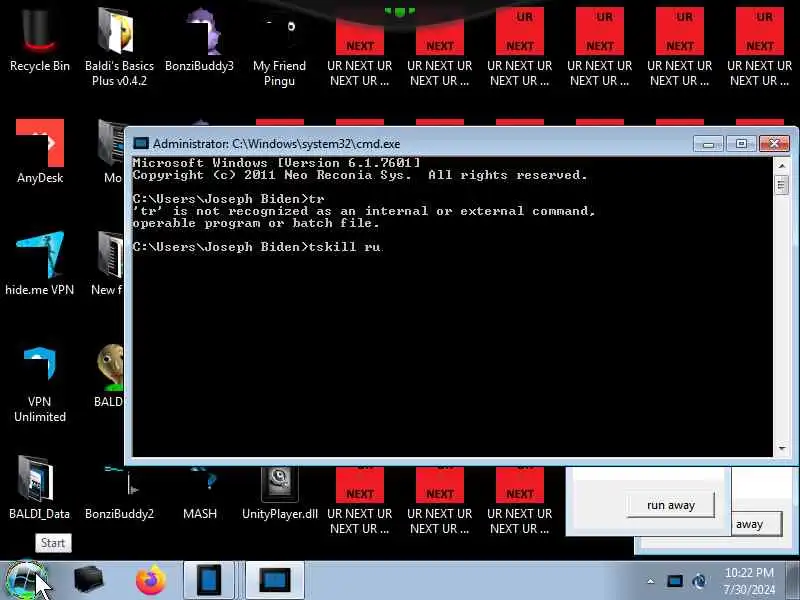Click the 'operable program or batch file.' line
800x600 pixels.
256,223
